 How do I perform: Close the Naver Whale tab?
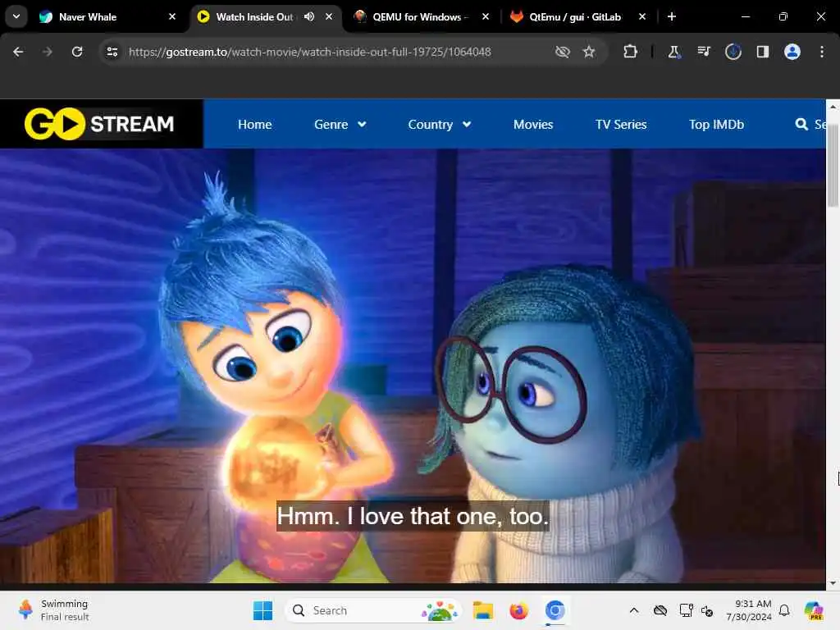pos(172,16)
